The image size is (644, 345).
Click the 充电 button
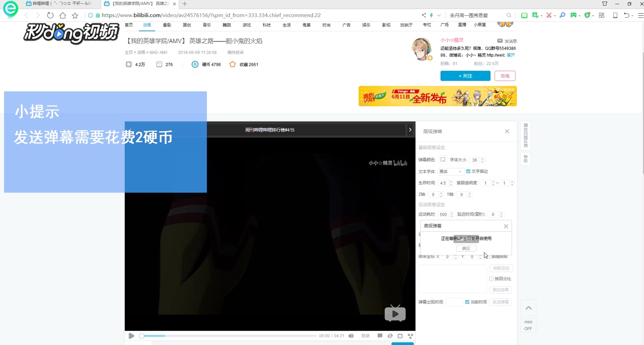click(x=505, y=76)
